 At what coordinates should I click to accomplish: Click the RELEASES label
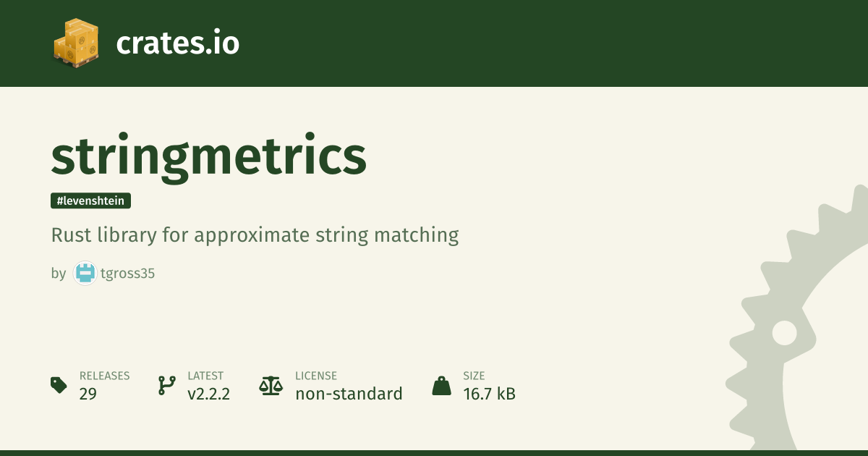[104, 376]
